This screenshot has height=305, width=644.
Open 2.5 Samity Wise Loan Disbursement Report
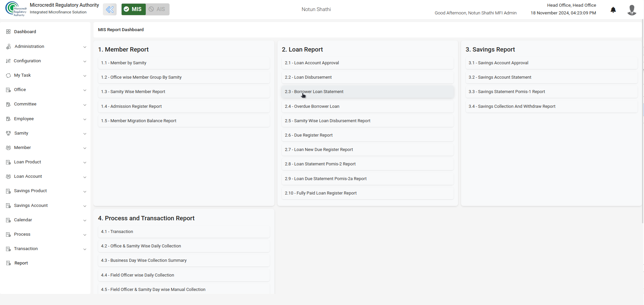368,121
